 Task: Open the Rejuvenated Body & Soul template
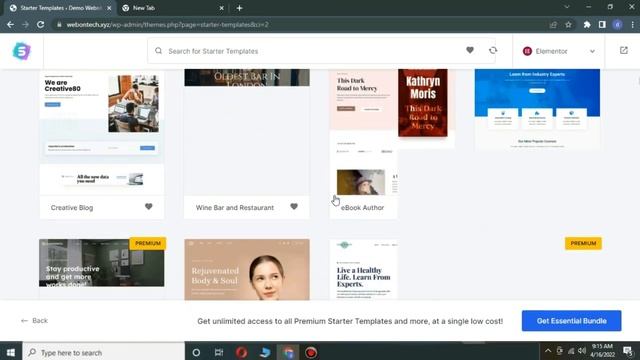click(x=247, y=270)
